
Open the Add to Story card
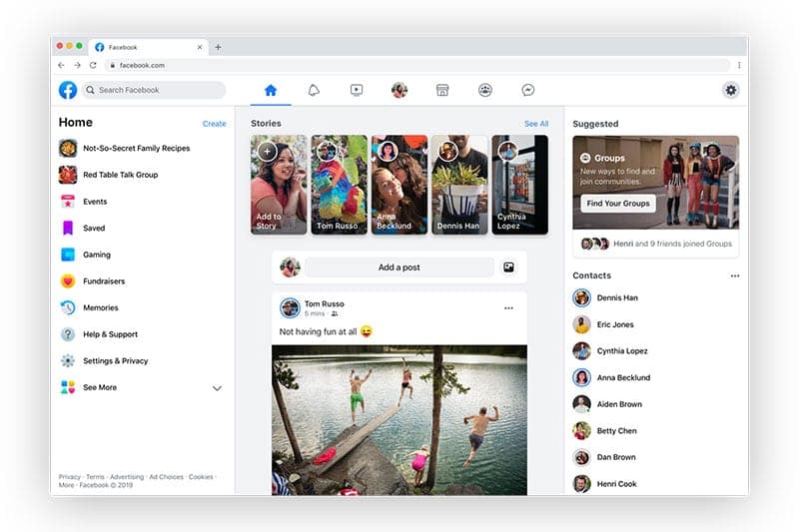point(279,185)
